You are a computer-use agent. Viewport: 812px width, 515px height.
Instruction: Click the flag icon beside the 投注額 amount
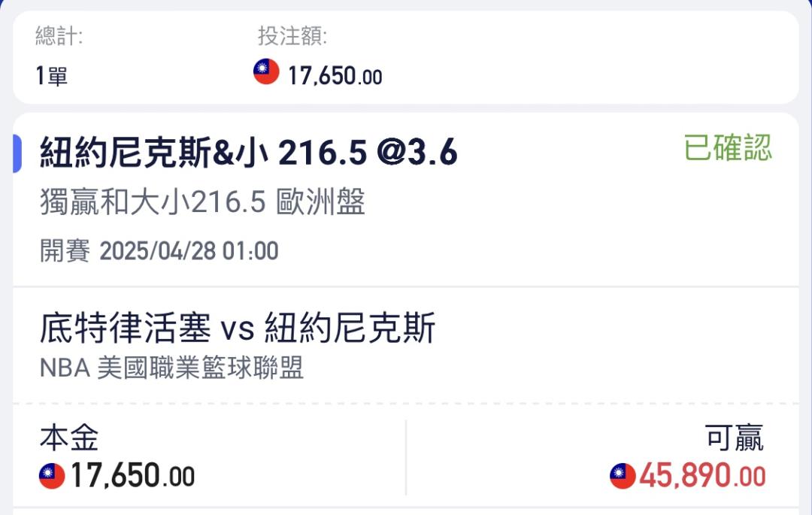pos(266,71)
